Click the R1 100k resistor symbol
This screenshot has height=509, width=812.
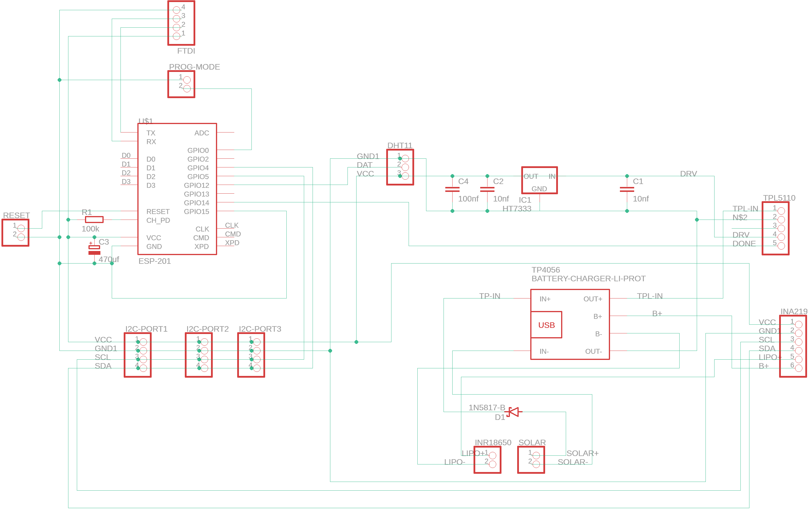pyautogui.click(x=94, y=220)
